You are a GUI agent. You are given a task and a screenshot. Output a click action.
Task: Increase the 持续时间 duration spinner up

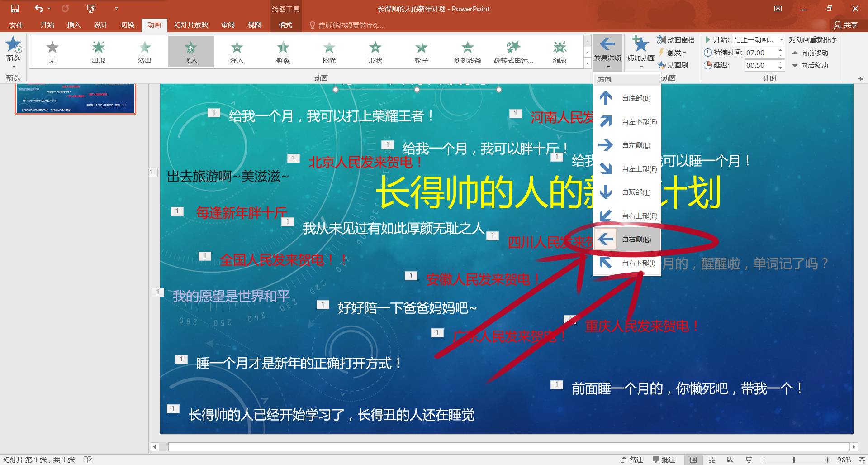coord(780,50)
